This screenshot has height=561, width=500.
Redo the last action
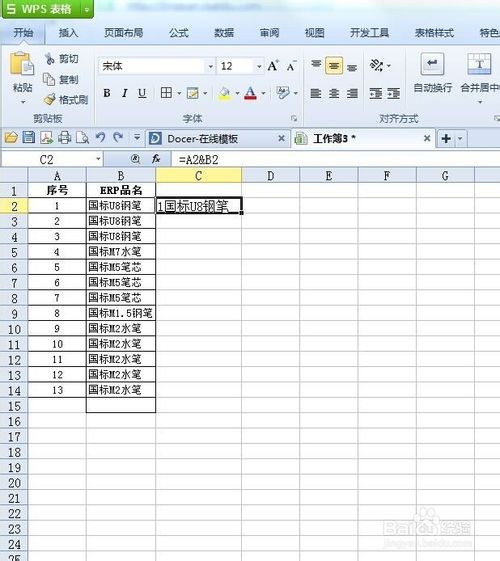point(118,137)
